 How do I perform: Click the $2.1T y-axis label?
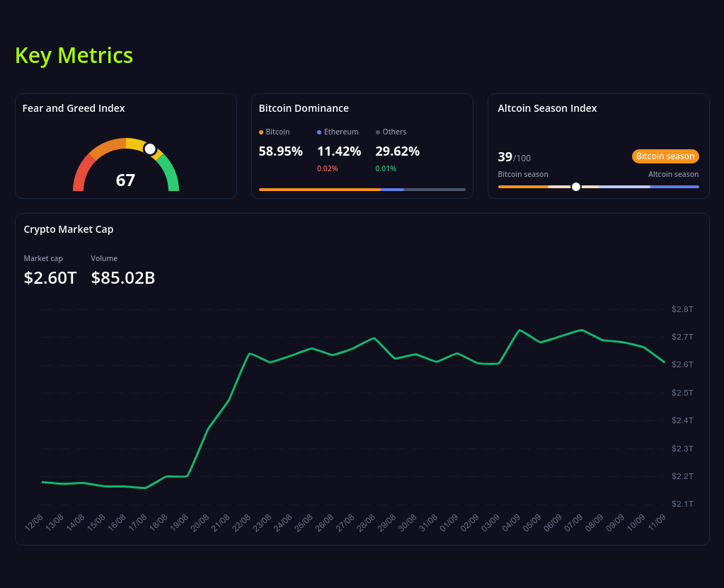(x=682, y=504)
